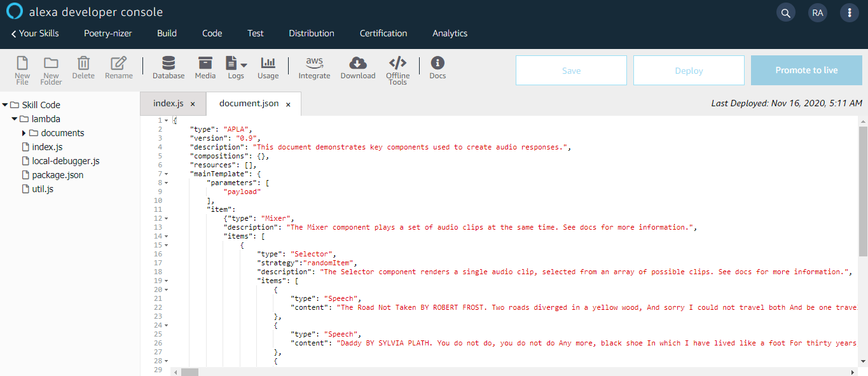Open the Database tool
868x376 pixels.
click(169, 67)
